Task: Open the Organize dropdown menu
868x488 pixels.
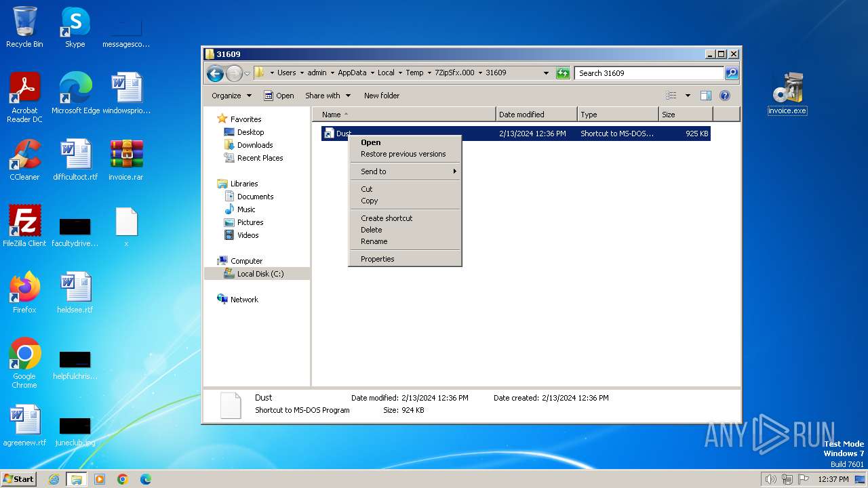Action: tap(231, 96)
